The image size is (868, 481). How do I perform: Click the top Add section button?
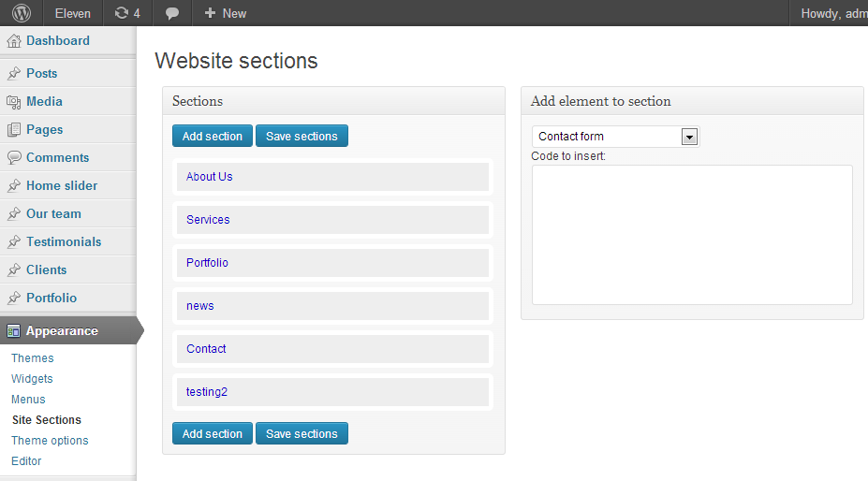pyautogui.click(x=213, y=137)
